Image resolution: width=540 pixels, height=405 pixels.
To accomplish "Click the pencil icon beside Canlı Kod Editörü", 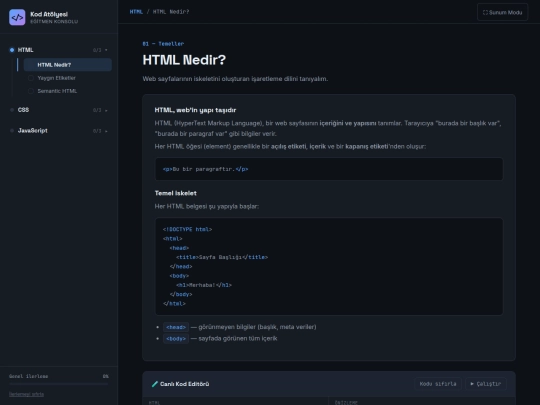I will tap(155, 384).
